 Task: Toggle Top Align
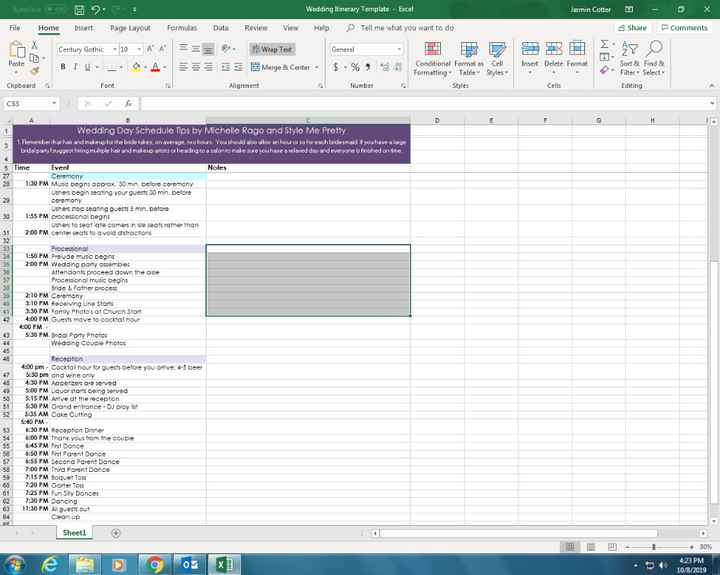pos(183,49)
